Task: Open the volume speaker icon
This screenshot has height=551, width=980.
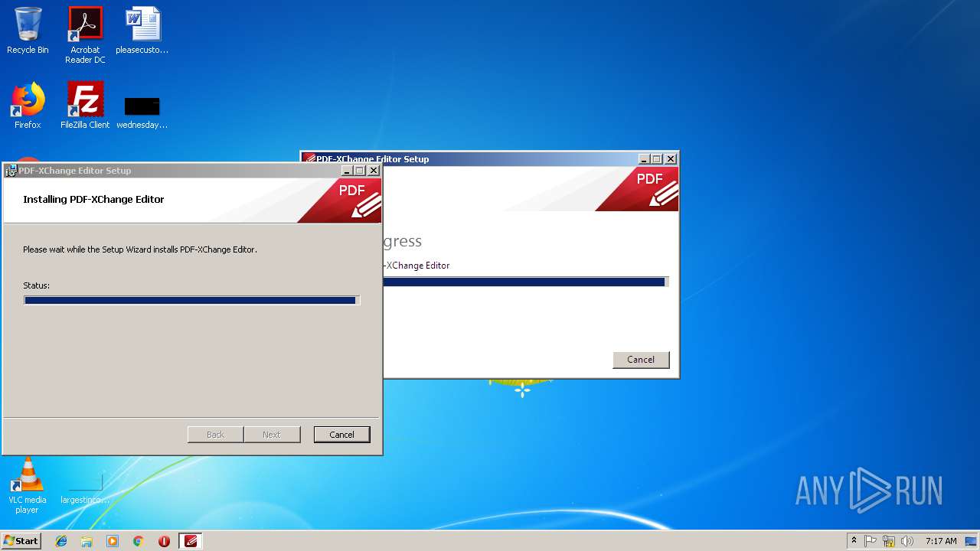Action: pos(907,541)
